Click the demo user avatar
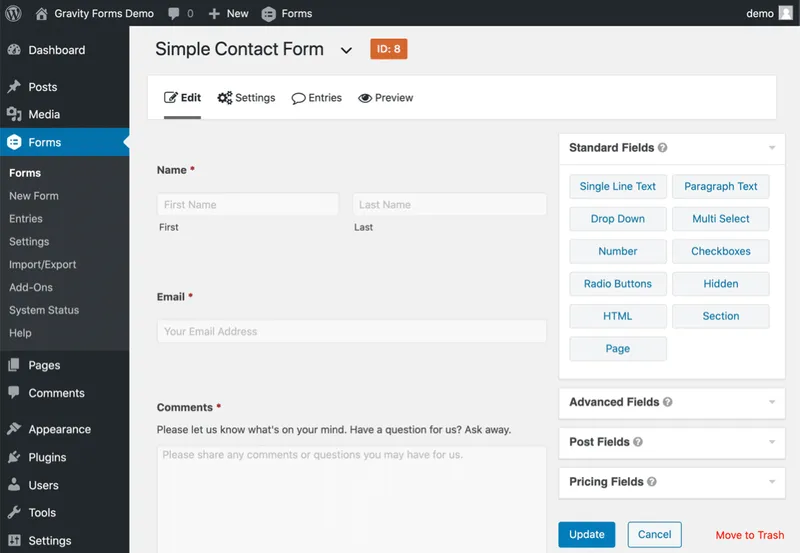This screenshot has width=800, height=553. tap(786, 13)
